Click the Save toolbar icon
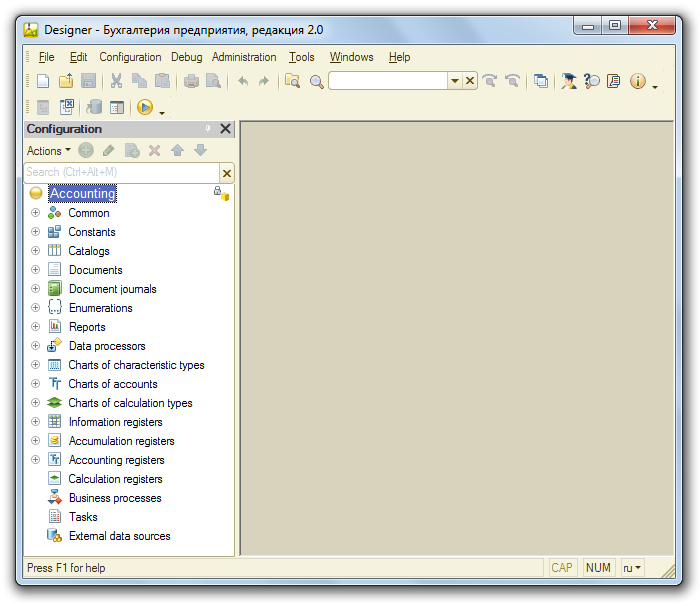 pos(88,81)
